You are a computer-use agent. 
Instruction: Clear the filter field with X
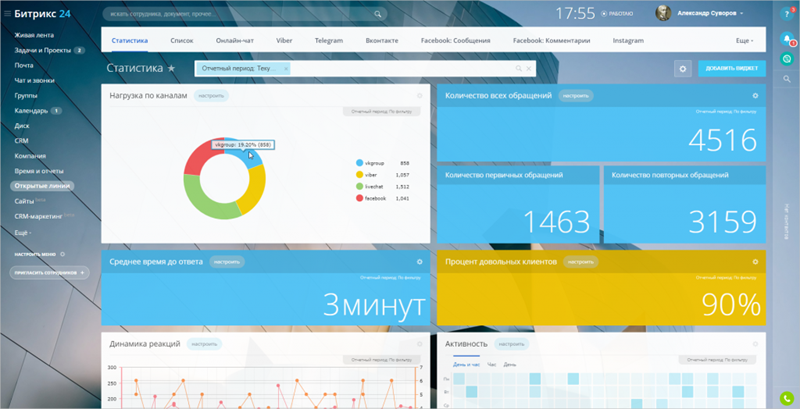[x=529, y=68]
